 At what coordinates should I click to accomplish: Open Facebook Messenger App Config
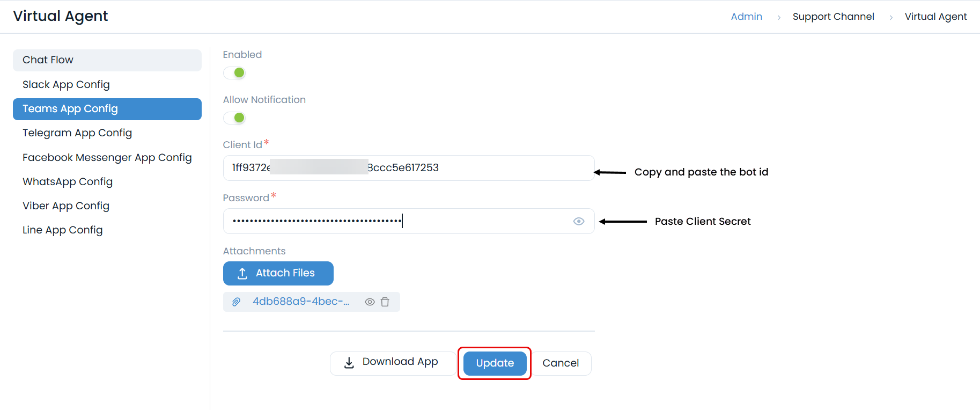click(107, 158)
